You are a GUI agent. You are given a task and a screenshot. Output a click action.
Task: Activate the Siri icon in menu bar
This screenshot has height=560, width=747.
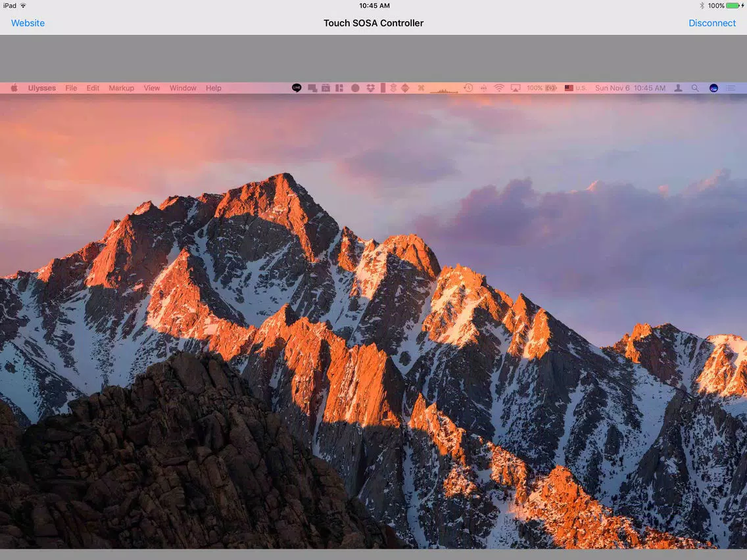[713, 88]
